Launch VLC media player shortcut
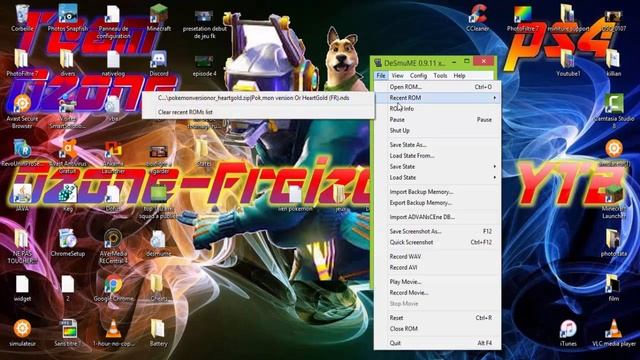This screenshot has width=640, height=360. 613,333
